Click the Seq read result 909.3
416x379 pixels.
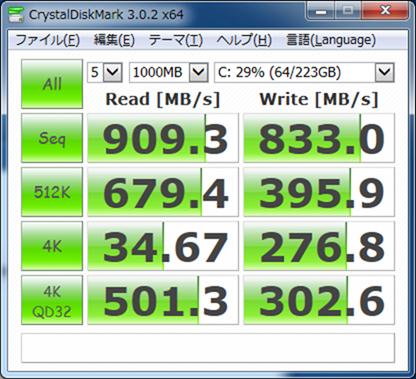click(163, 138)
